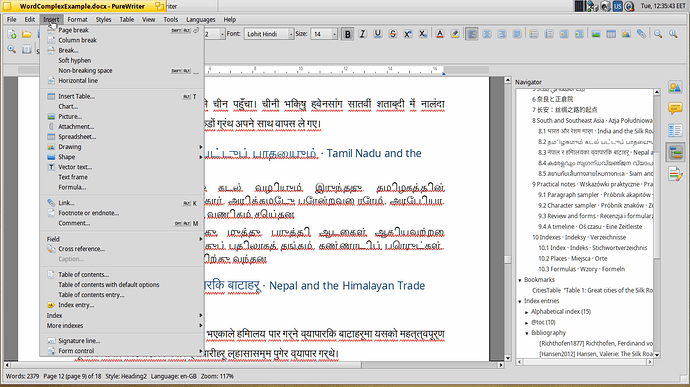Open the Comments sidebar panel

[x=675, y=108]
